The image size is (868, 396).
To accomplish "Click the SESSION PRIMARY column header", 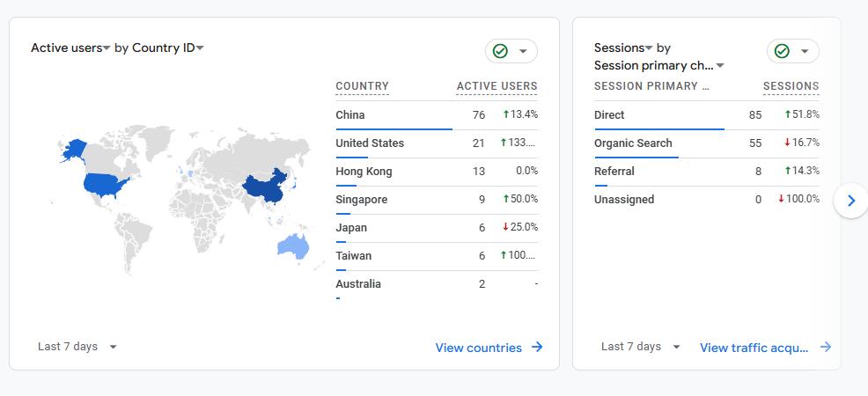I will (651, 86).
